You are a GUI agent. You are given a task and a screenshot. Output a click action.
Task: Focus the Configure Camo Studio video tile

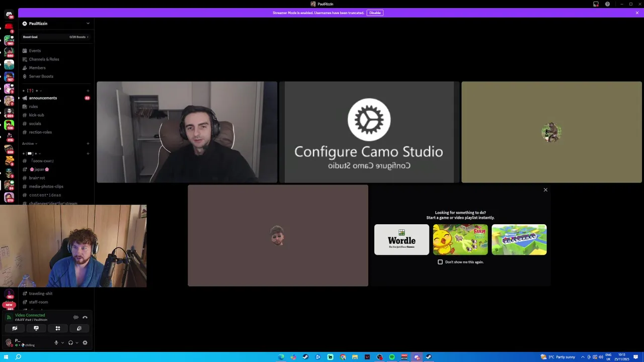click(369, 132)
